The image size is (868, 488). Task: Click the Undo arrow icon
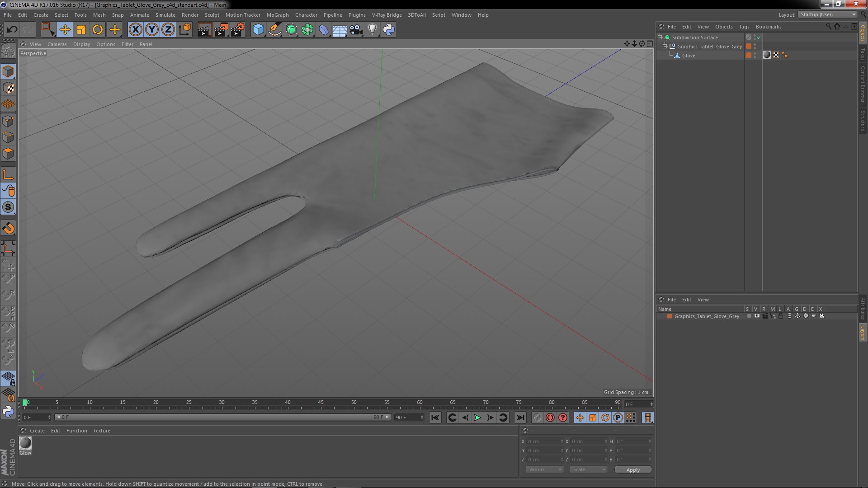(x=12, y=30)
